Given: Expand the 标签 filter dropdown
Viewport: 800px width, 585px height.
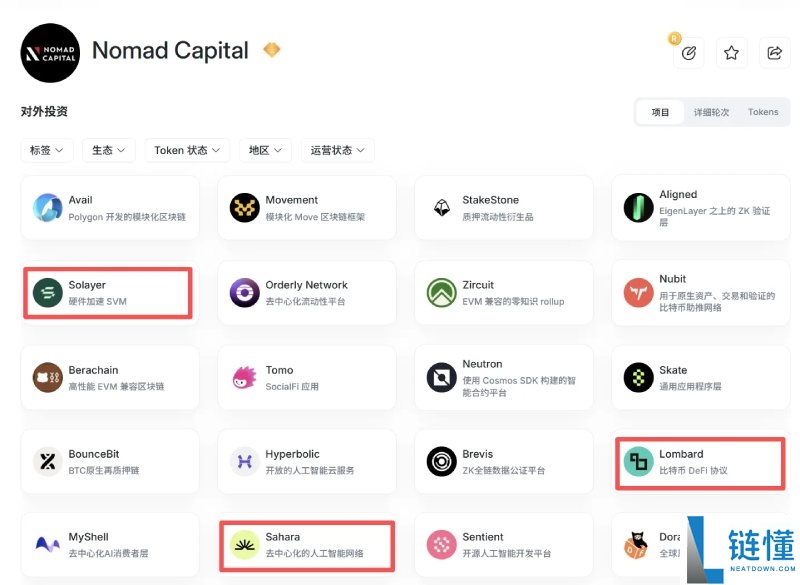Looking at the screenshot, I should pos(47,150).
